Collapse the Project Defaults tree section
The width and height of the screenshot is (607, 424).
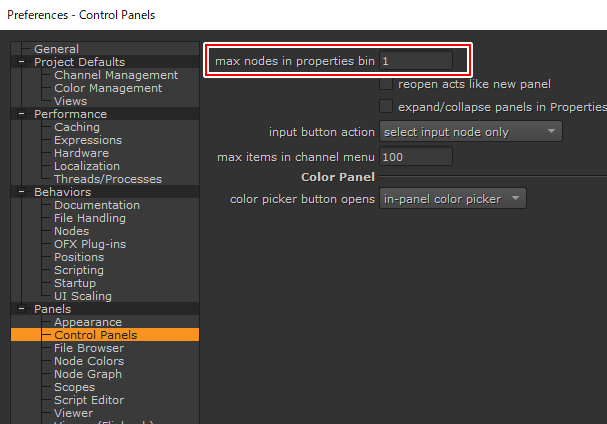(x=21, y=62)
